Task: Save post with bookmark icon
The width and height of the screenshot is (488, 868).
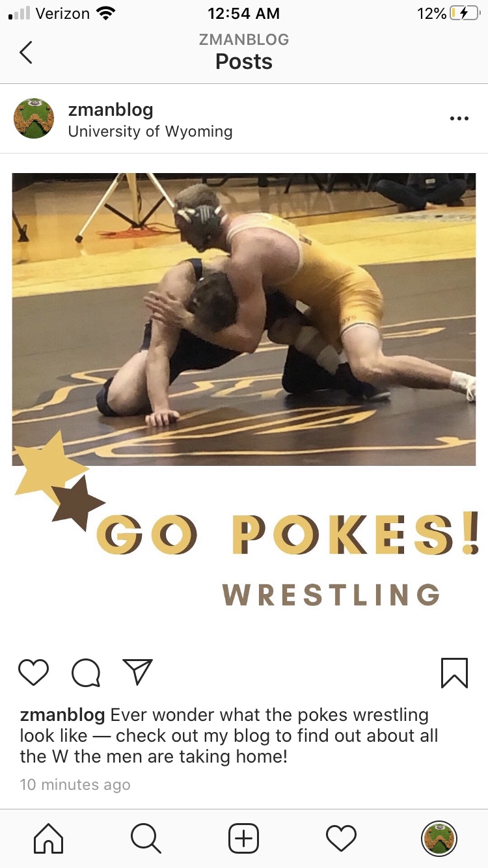Action: (x=454, y=673)
